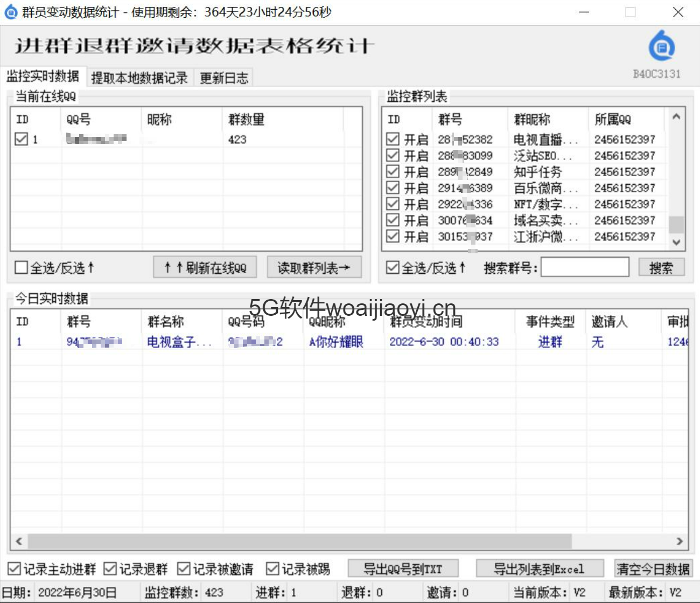Toggle monitoring checkbox for 江浙沪微 group
700x603 pixels.
click(393, 236)
